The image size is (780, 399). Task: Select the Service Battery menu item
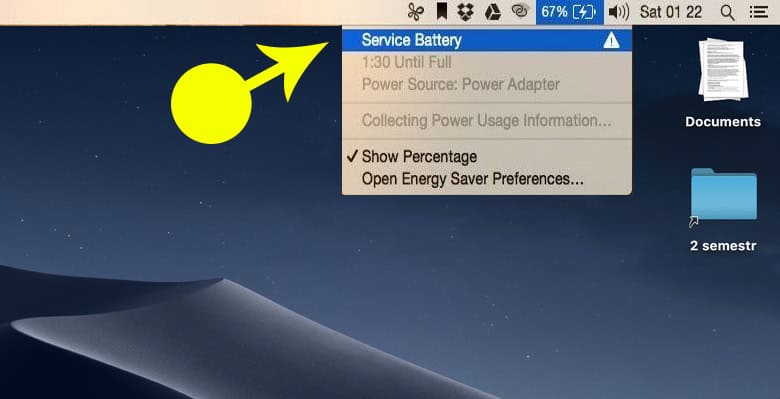click(x=487, y=40)
